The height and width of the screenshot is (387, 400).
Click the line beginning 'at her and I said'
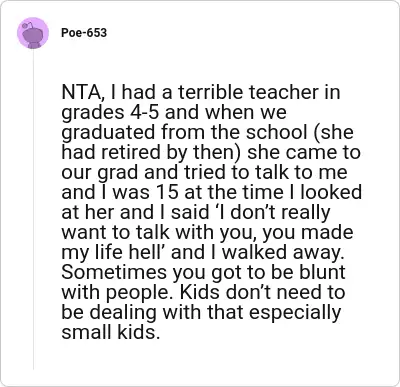tap(196, 212)
